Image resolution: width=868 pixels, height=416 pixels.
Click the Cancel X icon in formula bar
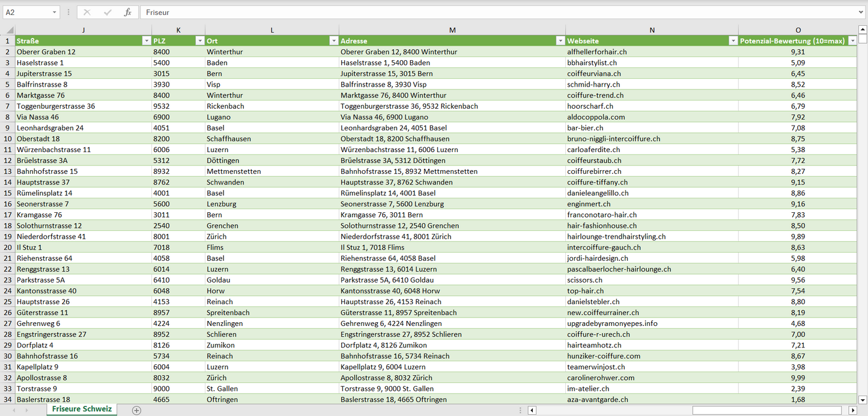[x=87, y=12]
